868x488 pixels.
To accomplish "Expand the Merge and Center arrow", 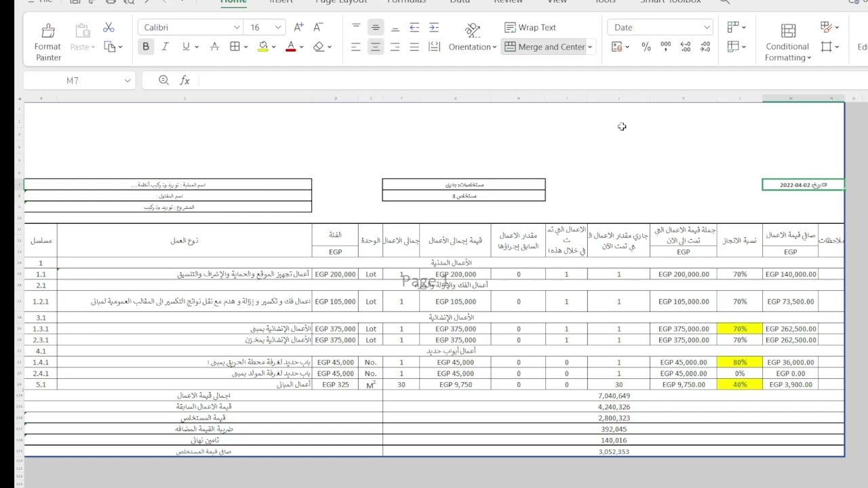I will (590, 47).
